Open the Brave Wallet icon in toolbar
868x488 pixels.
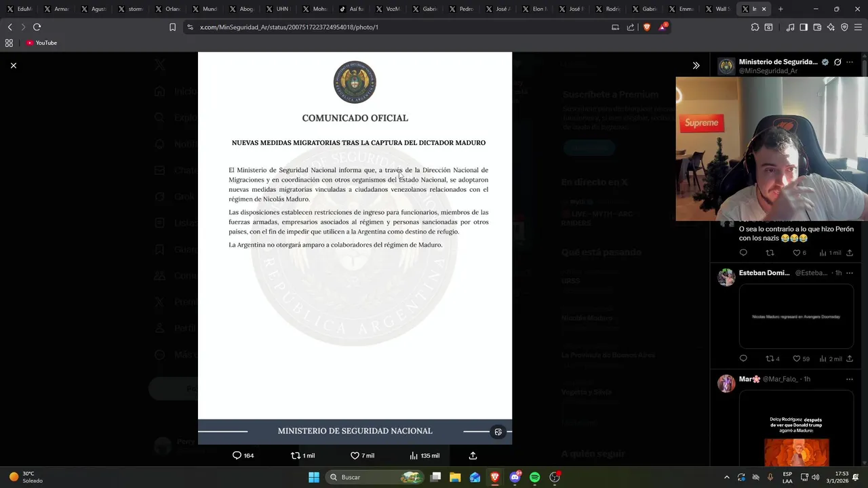click(x=817, y=27)
